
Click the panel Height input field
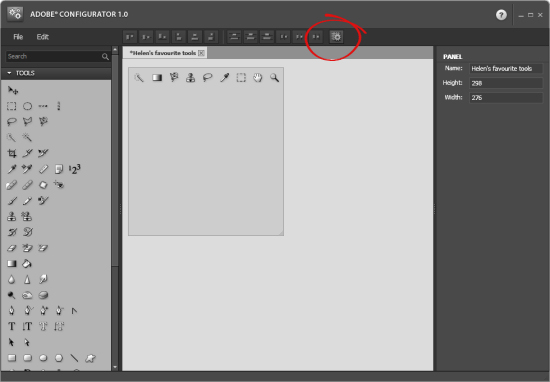506,83
